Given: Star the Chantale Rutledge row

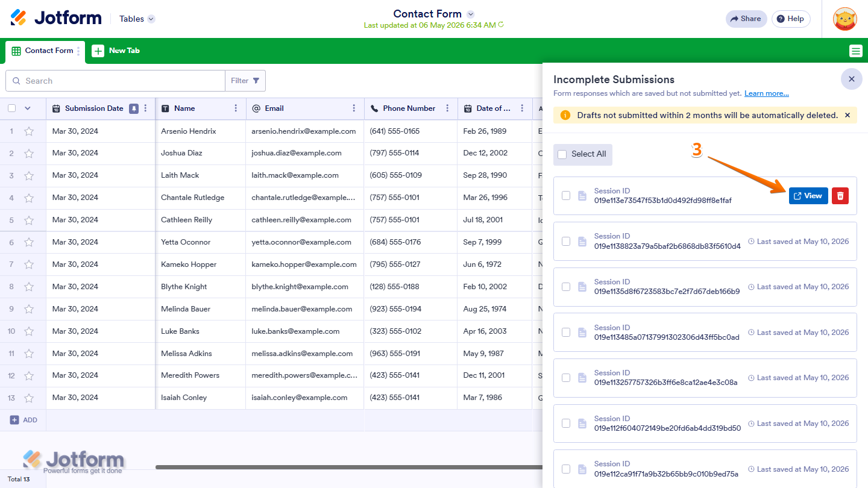Looking at the screenshot, I should coord(28,198).
